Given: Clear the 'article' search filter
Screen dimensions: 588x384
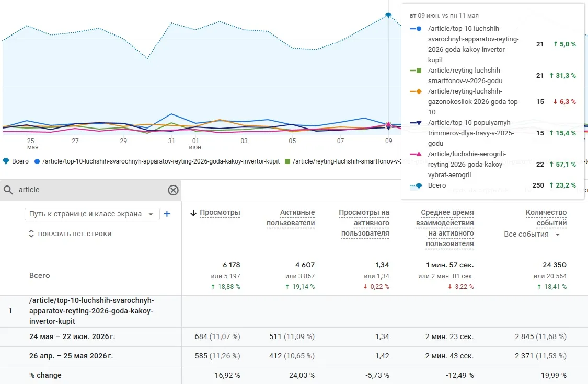Looking at the screenshot, I should click(173, 190).
